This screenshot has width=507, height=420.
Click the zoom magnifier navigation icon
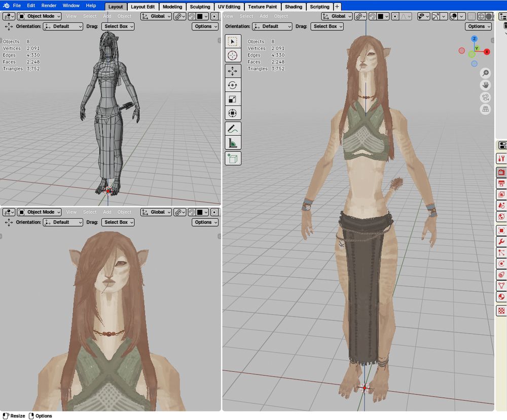click(x=485, y=73)
